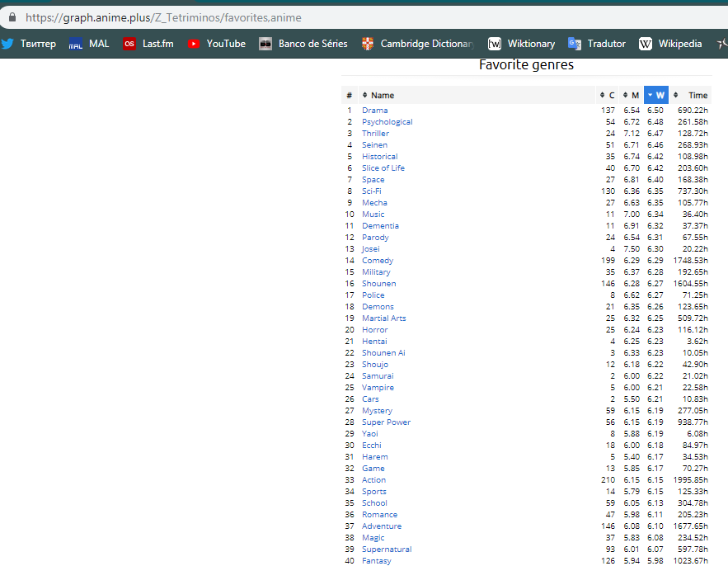Sort table by C column
Viewport: 728px width, 566px height.
608,95
